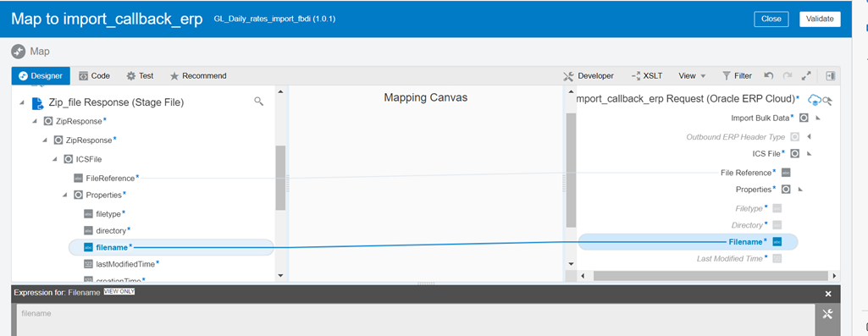The image size is (868, 336).
Task: Click the target tree horizontal scrollbar thumb
Action: [711, 275]
